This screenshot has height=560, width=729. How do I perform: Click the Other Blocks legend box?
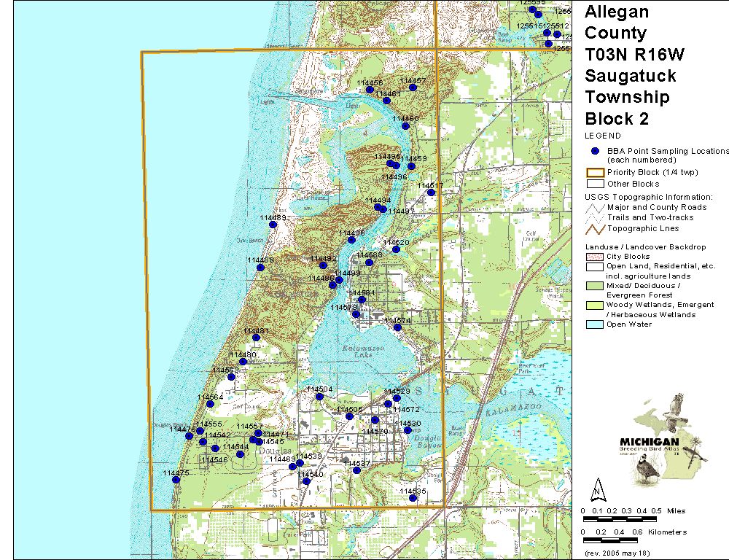tap(595, 184)
